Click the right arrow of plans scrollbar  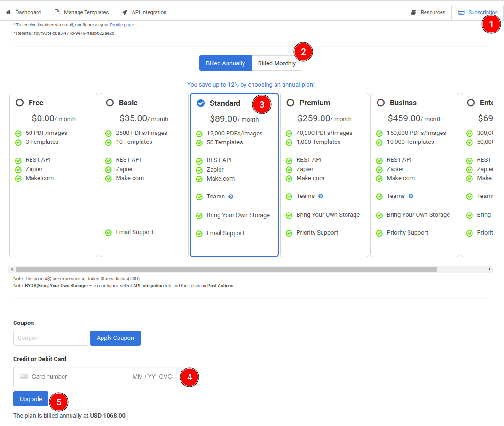coord(489,269)
